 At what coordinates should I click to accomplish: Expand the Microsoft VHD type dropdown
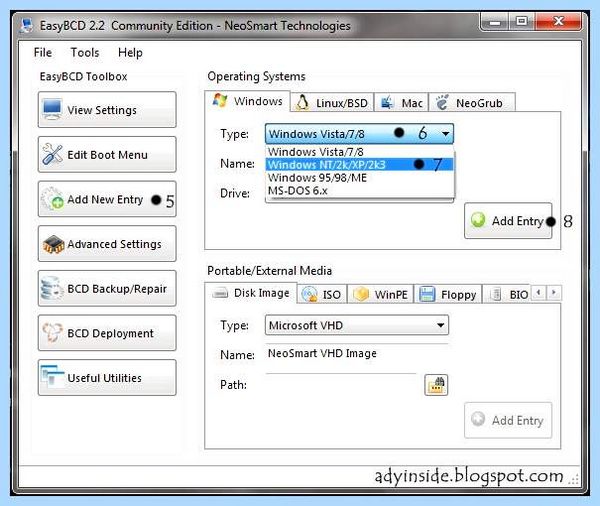[x=357, y=325]
